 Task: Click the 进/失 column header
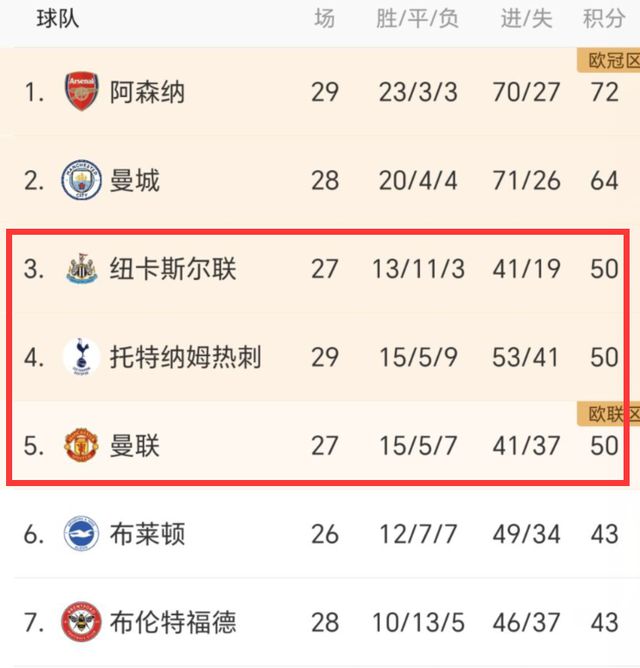(x=526, y=19)
